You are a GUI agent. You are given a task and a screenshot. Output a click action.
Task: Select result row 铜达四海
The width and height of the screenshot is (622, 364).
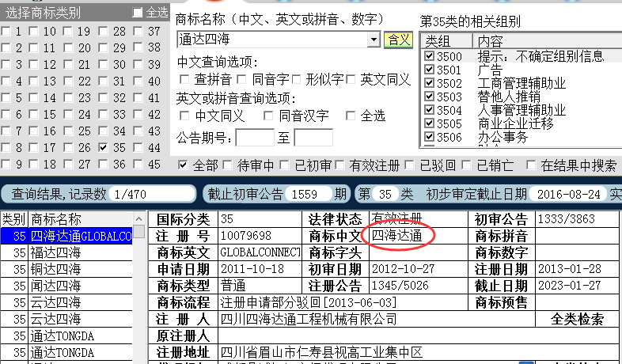point(66,269)
